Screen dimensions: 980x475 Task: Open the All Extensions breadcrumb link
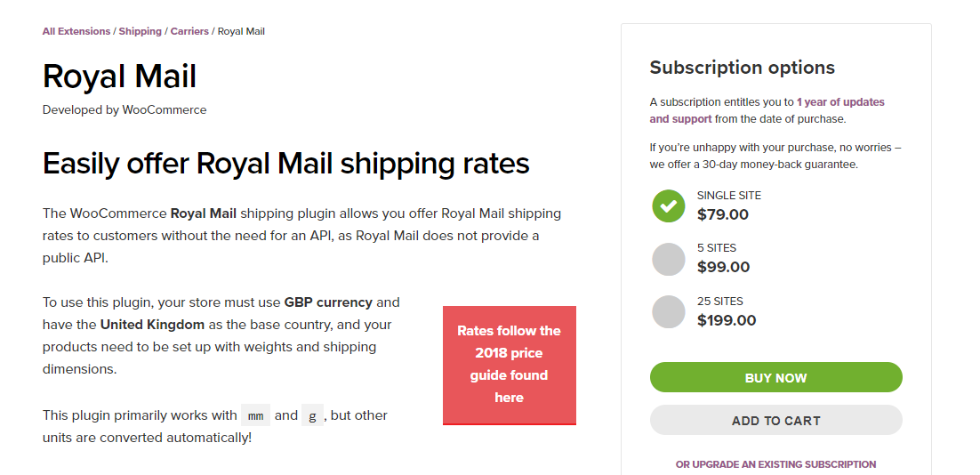[76, 31]
